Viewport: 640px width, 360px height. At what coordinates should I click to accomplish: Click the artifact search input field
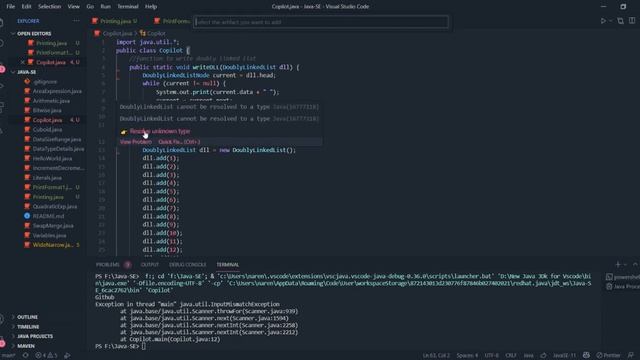tap(321, 22)
